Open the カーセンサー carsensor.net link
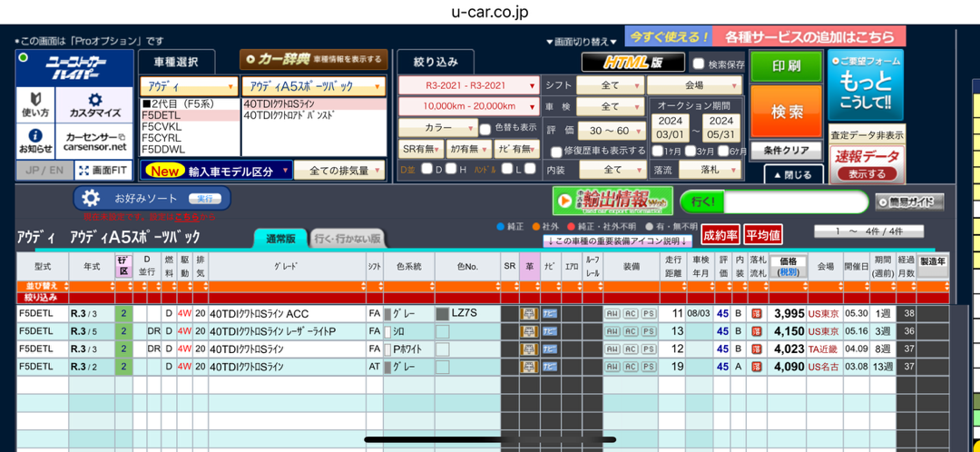 click(x=94, y=141)
